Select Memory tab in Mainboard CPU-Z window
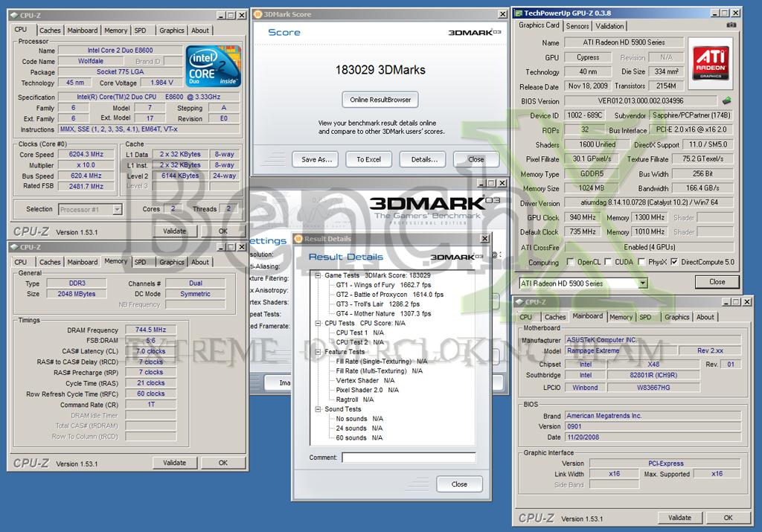 [x=621, y=317]
